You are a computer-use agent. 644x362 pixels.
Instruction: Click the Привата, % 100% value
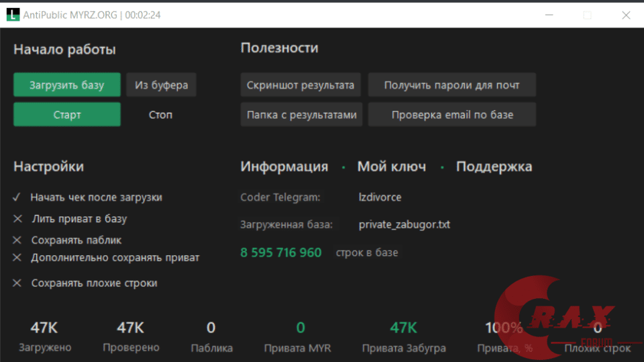pos(504,328)
